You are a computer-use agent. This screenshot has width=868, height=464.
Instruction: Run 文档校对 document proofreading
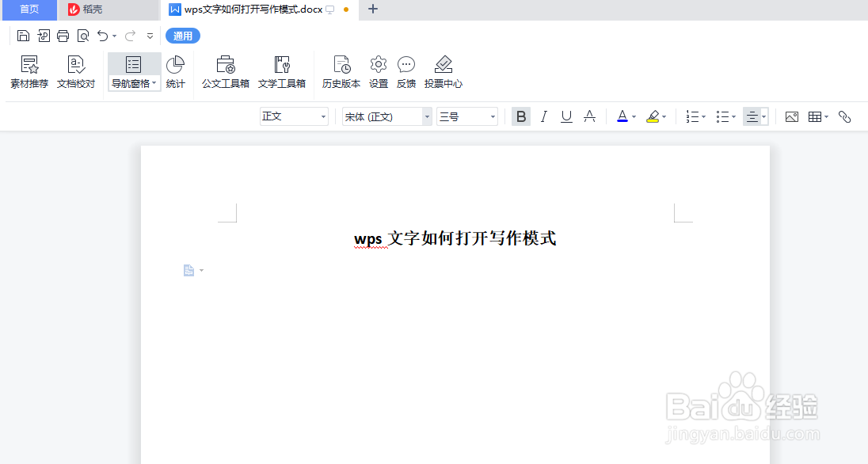coord(76,72)
